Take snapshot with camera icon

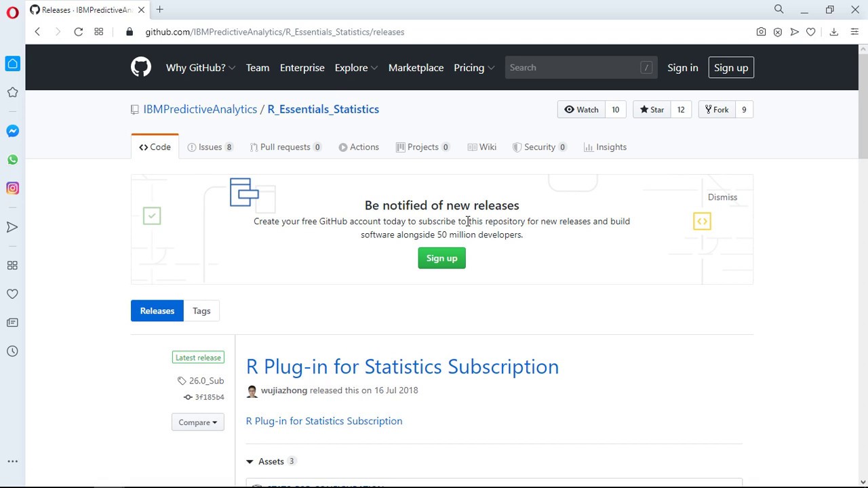[761, 32]
